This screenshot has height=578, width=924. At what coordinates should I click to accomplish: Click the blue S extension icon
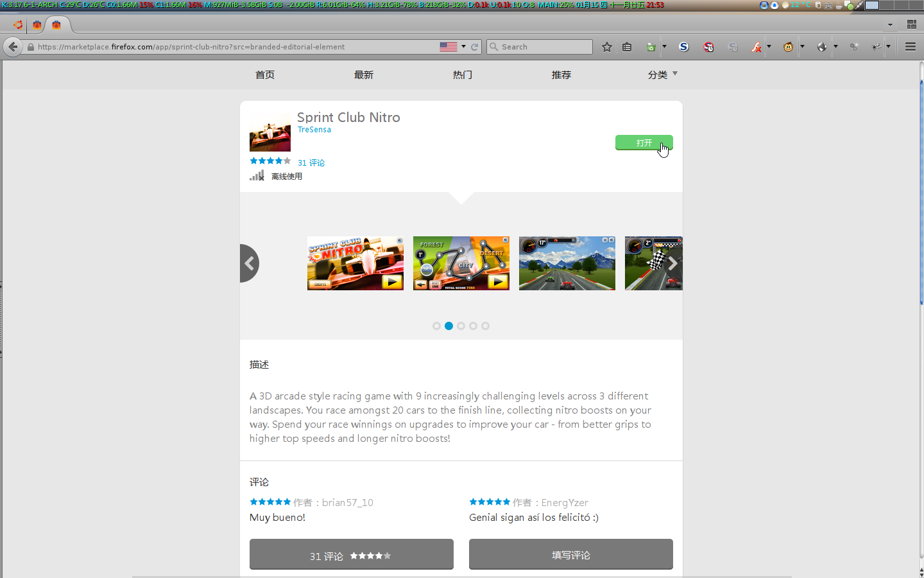pos(684,47)
